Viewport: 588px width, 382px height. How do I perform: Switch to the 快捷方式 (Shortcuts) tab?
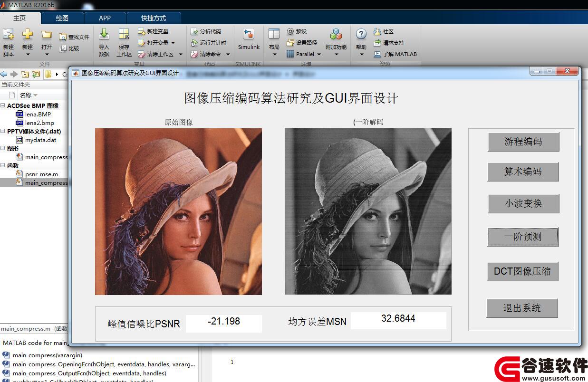coord(154,18)
